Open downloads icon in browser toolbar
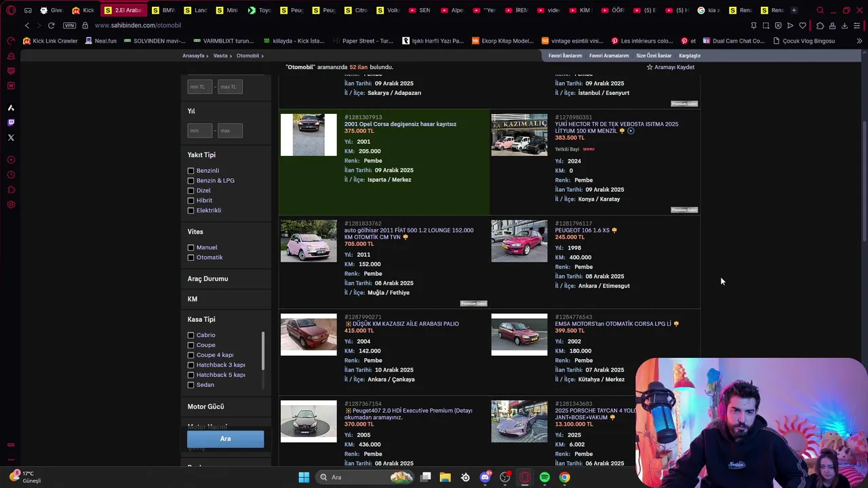868x488 pixels. (844, 25)
